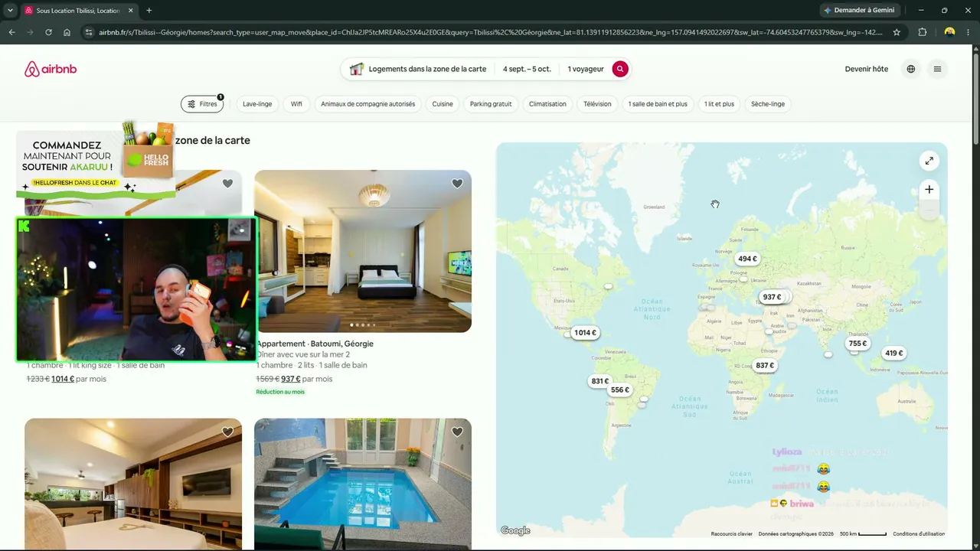Toggle the 1 salle de bain et plus chip
Viewport: 980px width, 551px height.
[658, 104]
